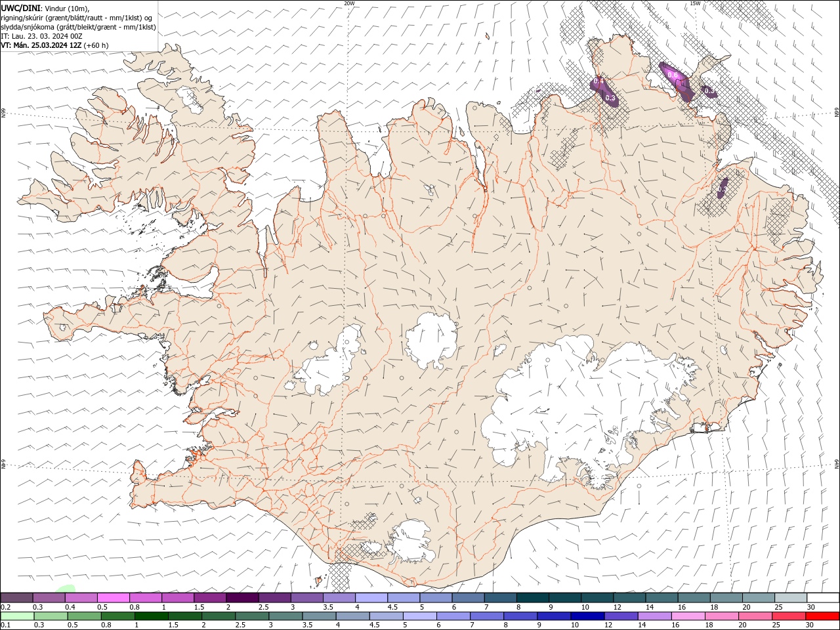Click the valid time 'VT: Mán. 25.03.2024 12Z'
Image resolution: width=840 pixels, height=630 pixels.
(x=41, y=45)
